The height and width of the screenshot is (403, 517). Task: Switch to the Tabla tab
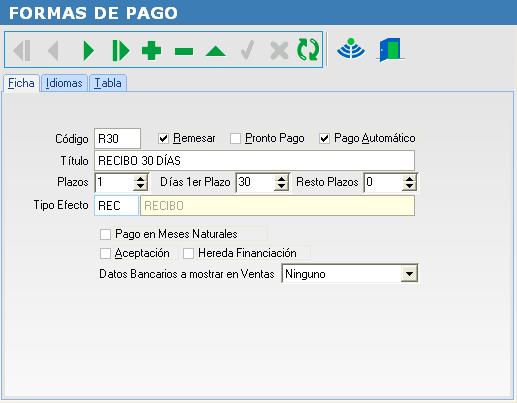[108, 83]
